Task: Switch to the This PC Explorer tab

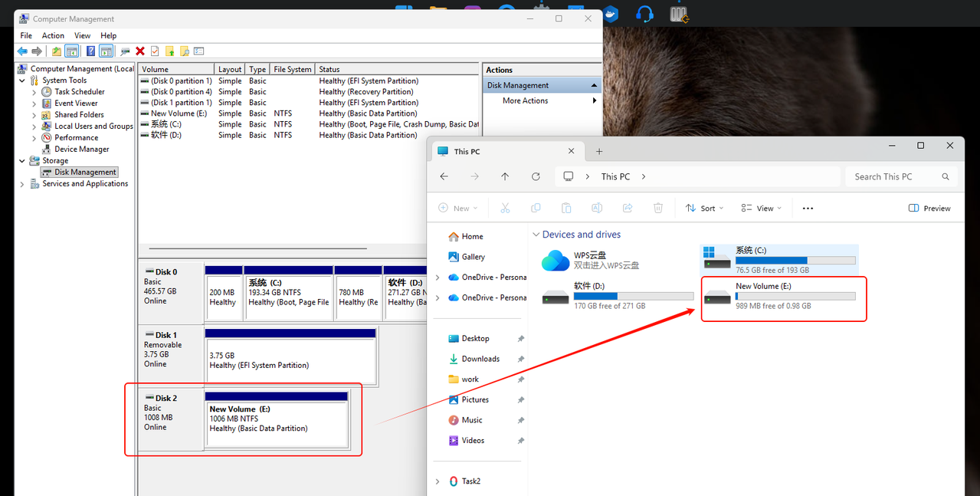Action: [x=506, y=151]
